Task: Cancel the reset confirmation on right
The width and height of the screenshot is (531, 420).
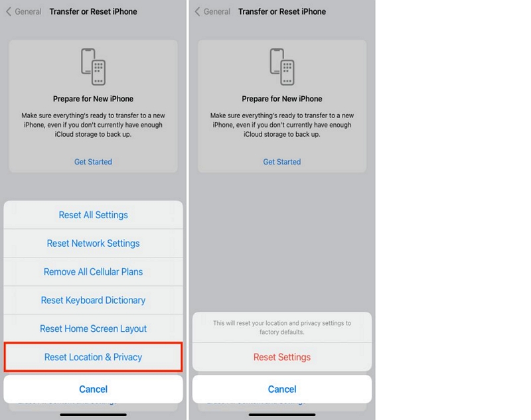Action: pos(282,389)
